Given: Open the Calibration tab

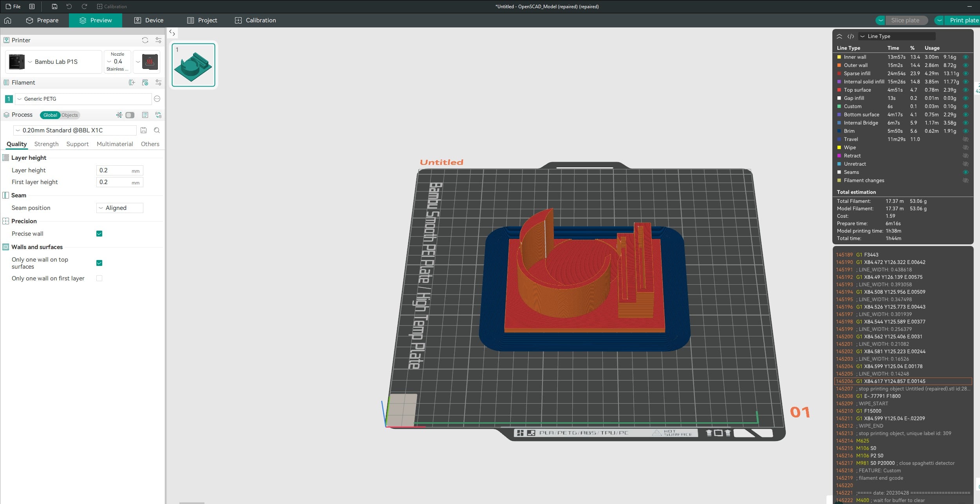Looking at the screenshot, I should 255,20.
